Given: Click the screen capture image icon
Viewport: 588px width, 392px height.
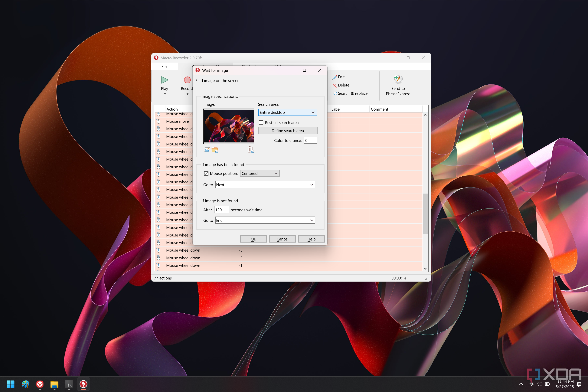Looking at the screenshot, I should (207, 150).
